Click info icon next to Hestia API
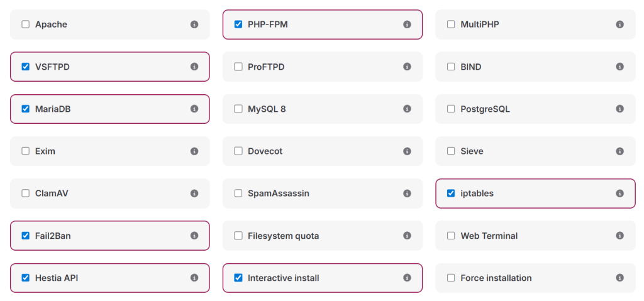Screen dimensions: 644x301 [x=194, y=278]
